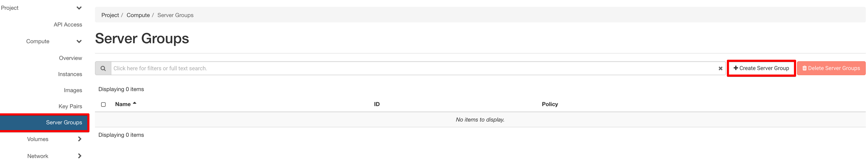Focus the filter and full text search field
The height and width of the screenshot is (167, 868).
pos(414,69)
